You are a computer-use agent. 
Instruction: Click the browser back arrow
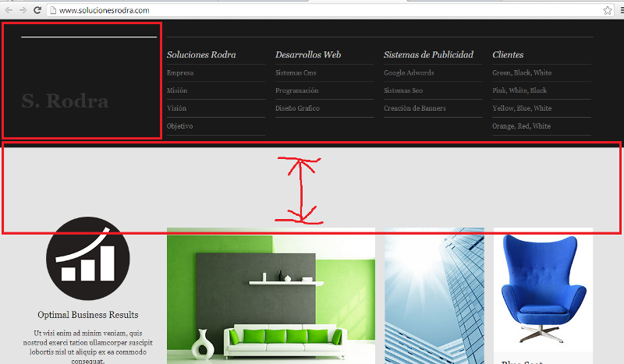click(9, 10)
